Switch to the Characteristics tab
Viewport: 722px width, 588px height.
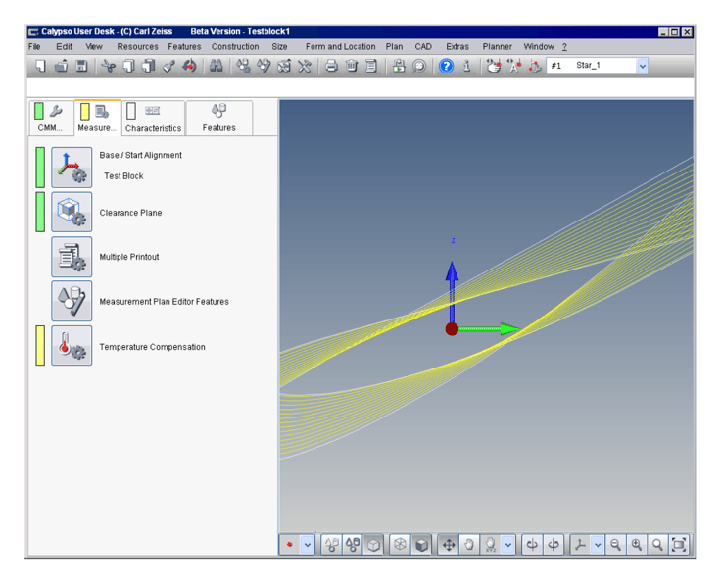pyautogui.click(x=153, y=119)
